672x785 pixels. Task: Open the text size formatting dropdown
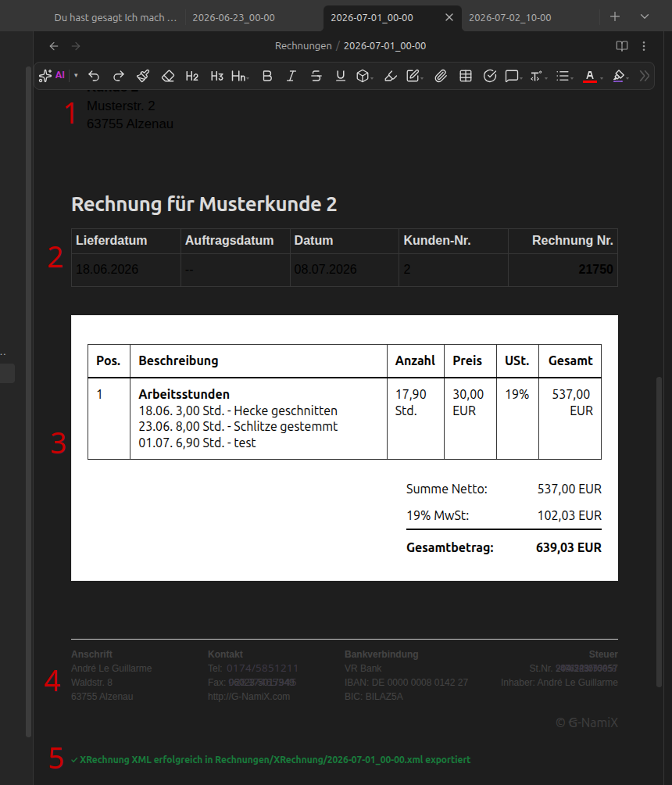click(x=538, y=76)
